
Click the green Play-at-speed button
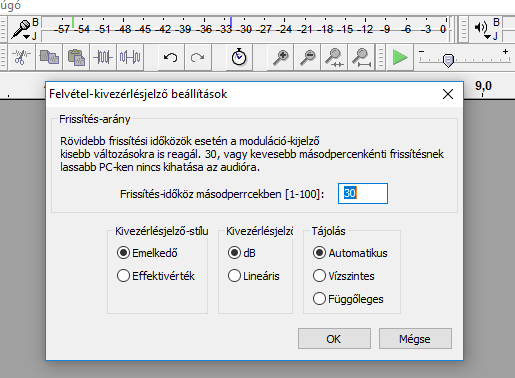400,57
